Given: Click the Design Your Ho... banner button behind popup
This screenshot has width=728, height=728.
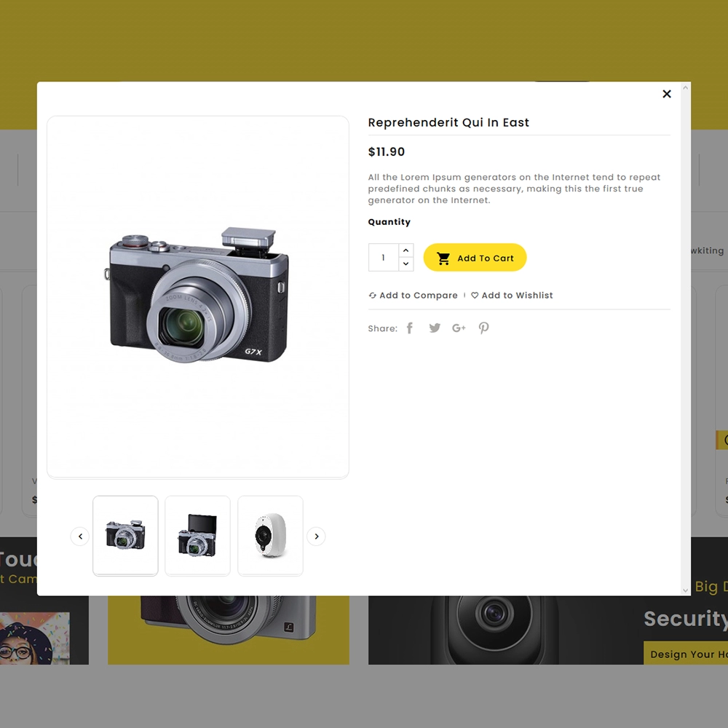Looking at the screenshot, I should 685,654.
